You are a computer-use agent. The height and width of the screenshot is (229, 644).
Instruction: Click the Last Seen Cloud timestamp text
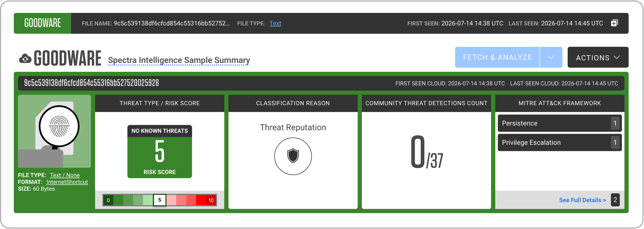pos(564,83)
